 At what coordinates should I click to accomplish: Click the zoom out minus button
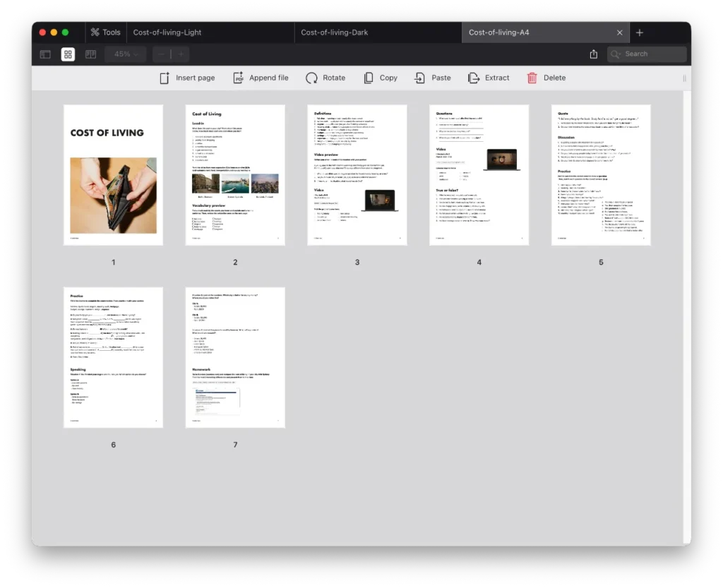[x=162, y=54]
